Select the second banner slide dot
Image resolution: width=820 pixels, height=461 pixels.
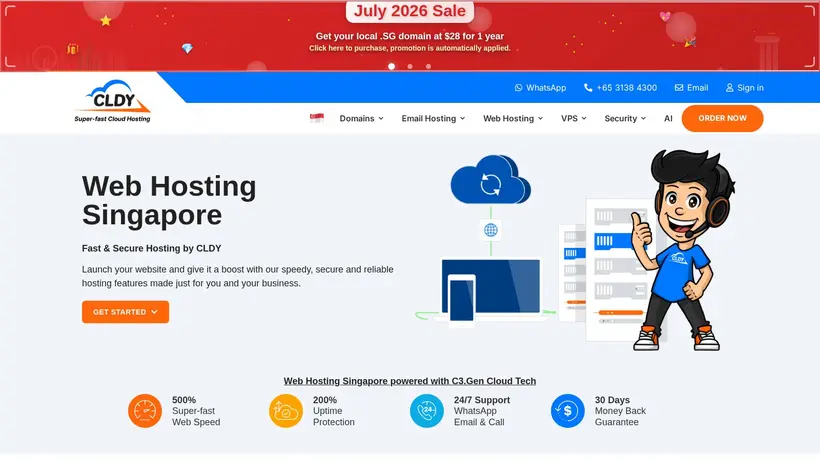pos(410,66)
